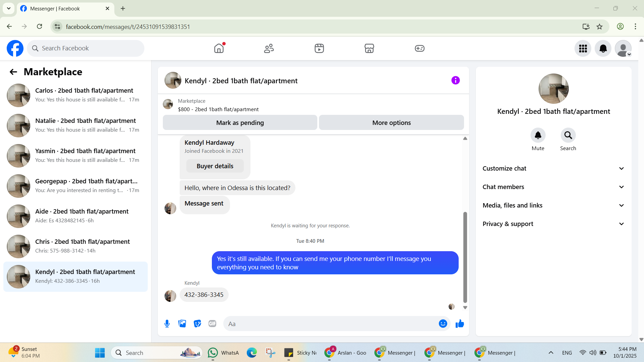This screenshot has height=362, width=644.
Task: Open Snipping Tool from taskbar
Action: [x=270, y=353]
